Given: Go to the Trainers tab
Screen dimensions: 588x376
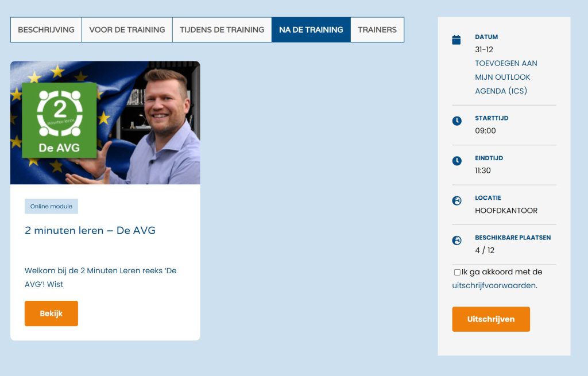Looking at the screenshot, I should click(x=377, y=30).
